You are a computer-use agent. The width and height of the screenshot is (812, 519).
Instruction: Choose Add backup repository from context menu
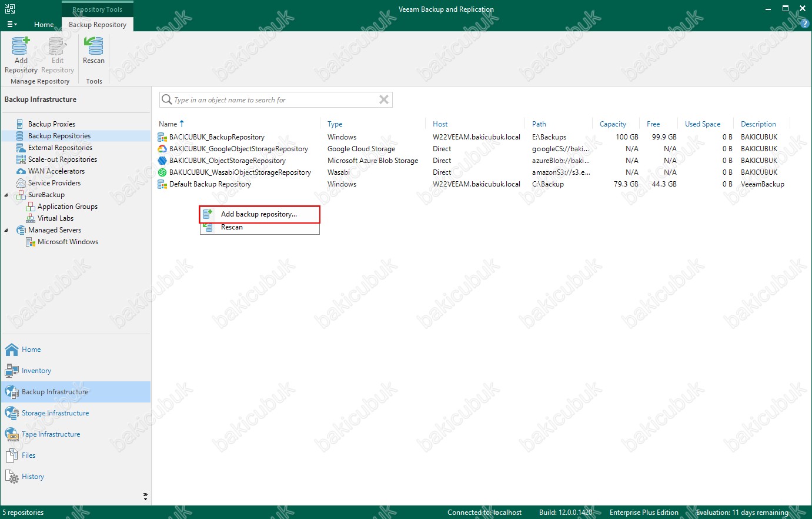(259, 214)
